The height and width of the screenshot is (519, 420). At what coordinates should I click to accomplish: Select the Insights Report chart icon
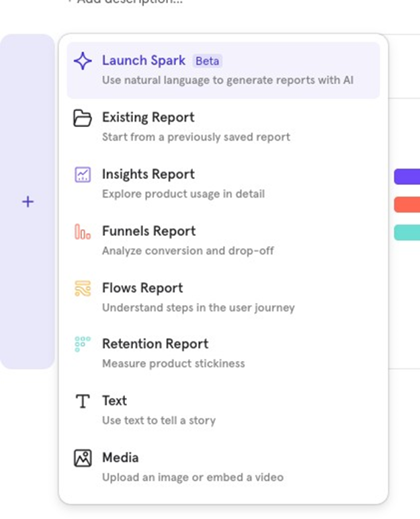coord(83,175)
